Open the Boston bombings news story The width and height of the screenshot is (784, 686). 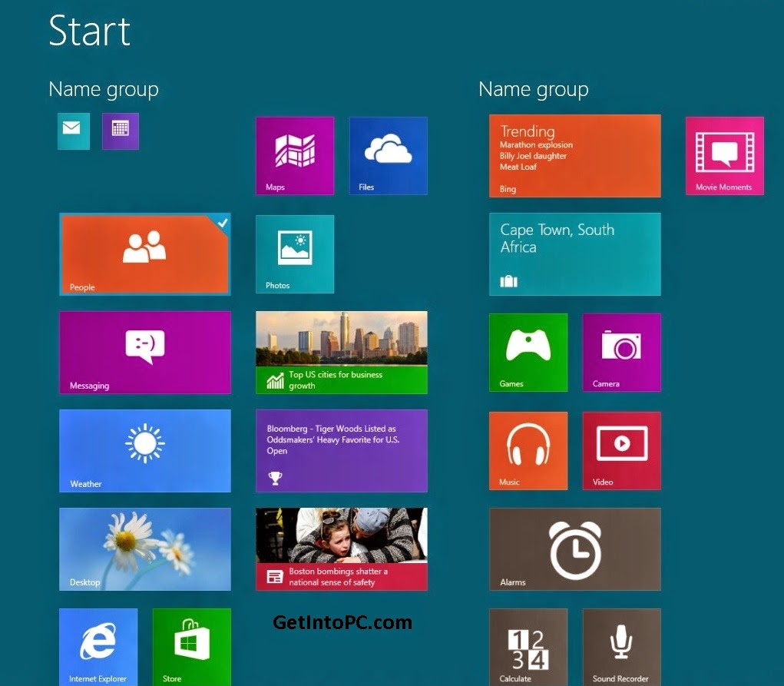[341, 548]
